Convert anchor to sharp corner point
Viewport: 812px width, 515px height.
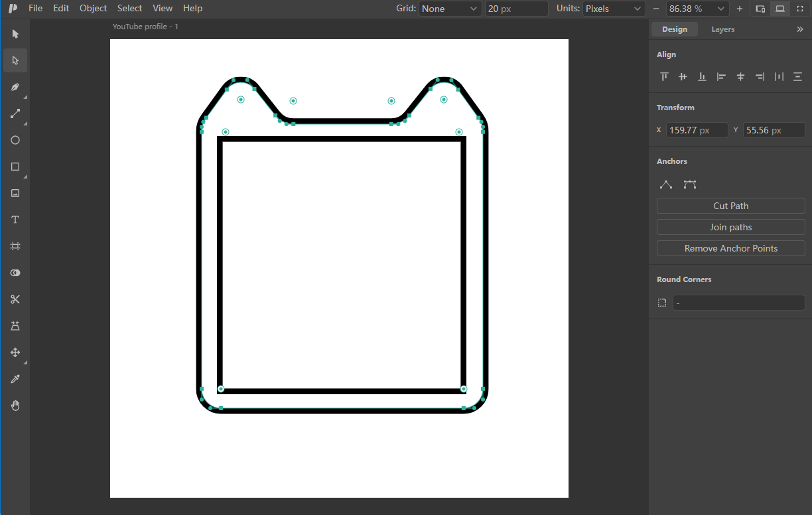(x=666, y=184)
